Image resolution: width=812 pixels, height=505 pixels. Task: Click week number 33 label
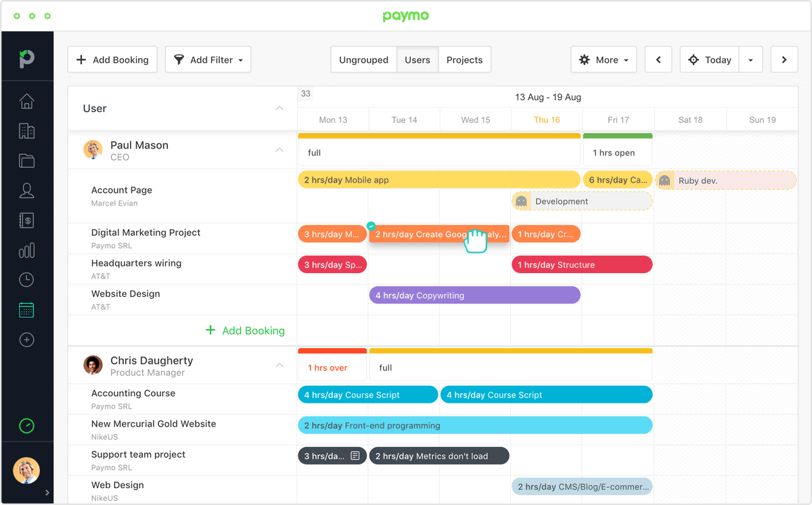(x=305, y=94)
